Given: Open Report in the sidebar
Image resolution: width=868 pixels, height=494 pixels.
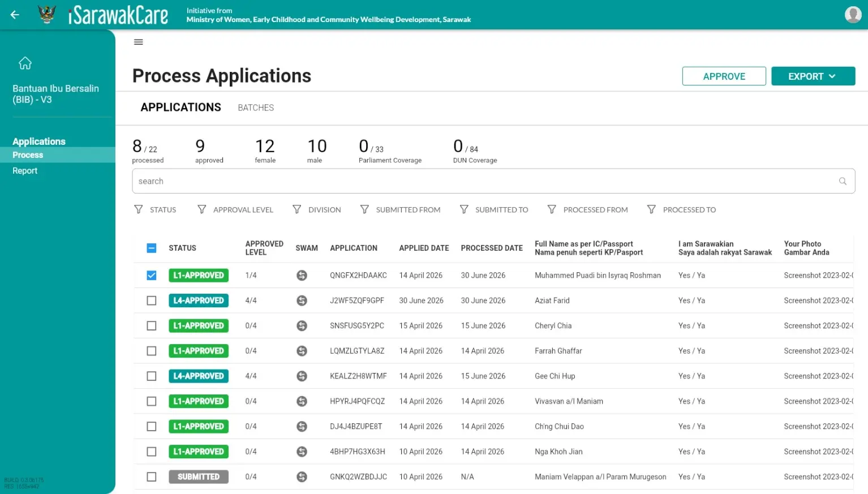Looking at the screenshot, I should 25,171.
